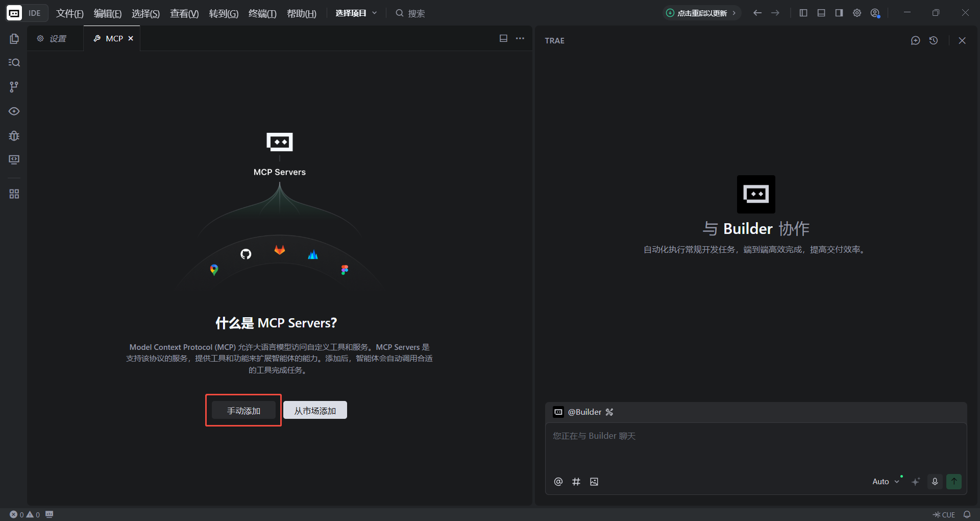980x521 pixels.
Task: Open the 文件(F) menu
Action: [70, 13]
